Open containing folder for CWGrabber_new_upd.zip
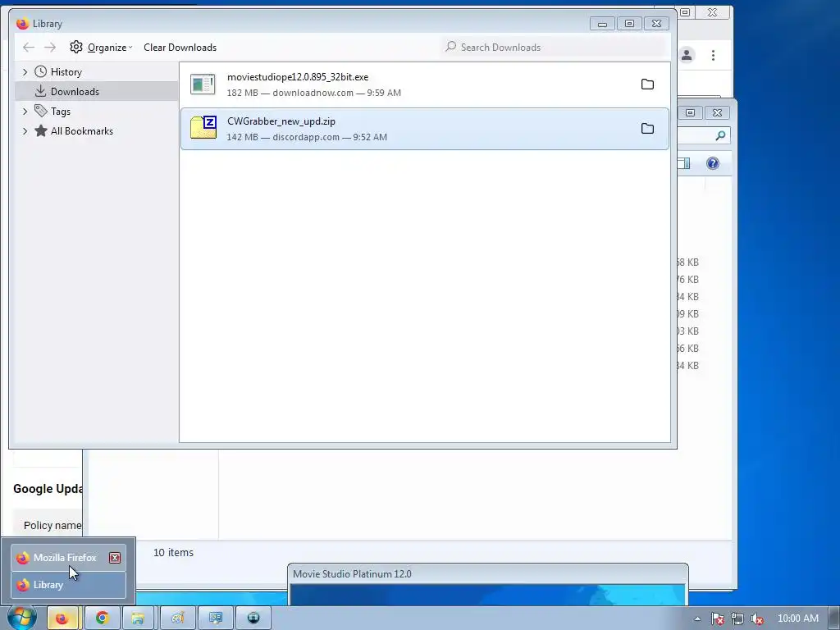 (647, 129)
